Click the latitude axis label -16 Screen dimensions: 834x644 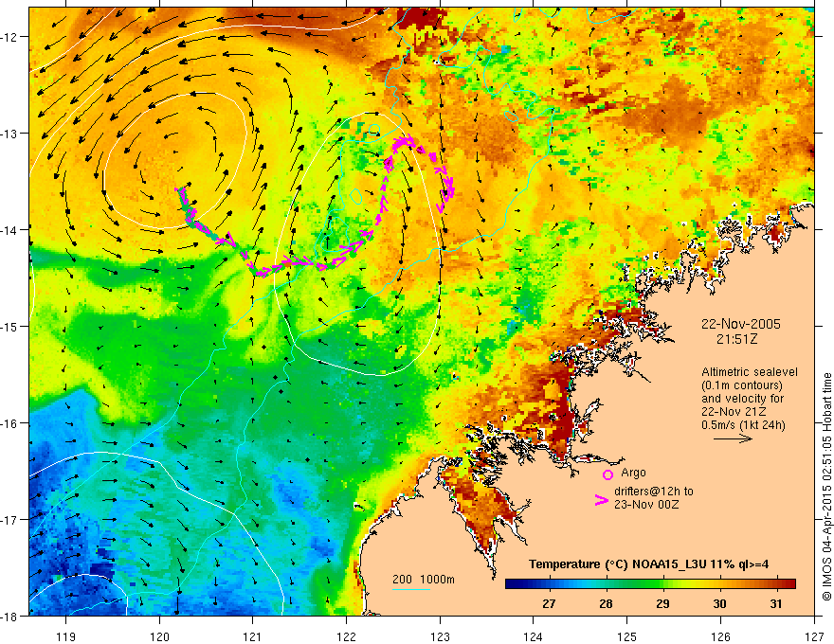point(10,423)
